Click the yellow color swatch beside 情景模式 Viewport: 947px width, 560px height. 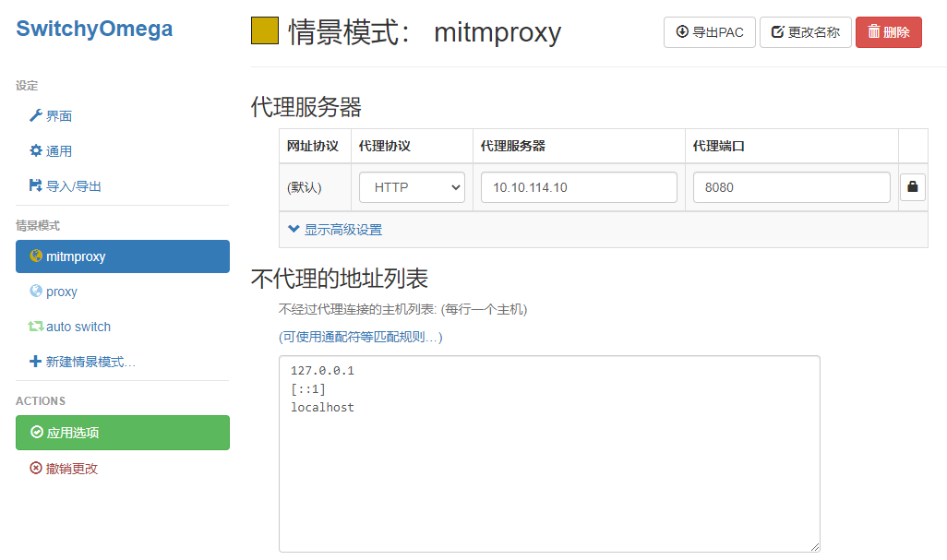266,30
